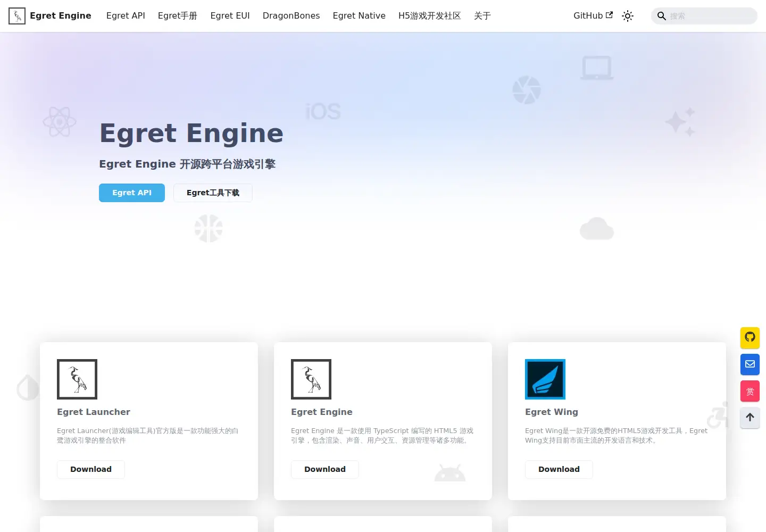Click the Egret Engine card title
Image resolution: width=766 pixels, height=532 pixels.
(x=322, y=412)
